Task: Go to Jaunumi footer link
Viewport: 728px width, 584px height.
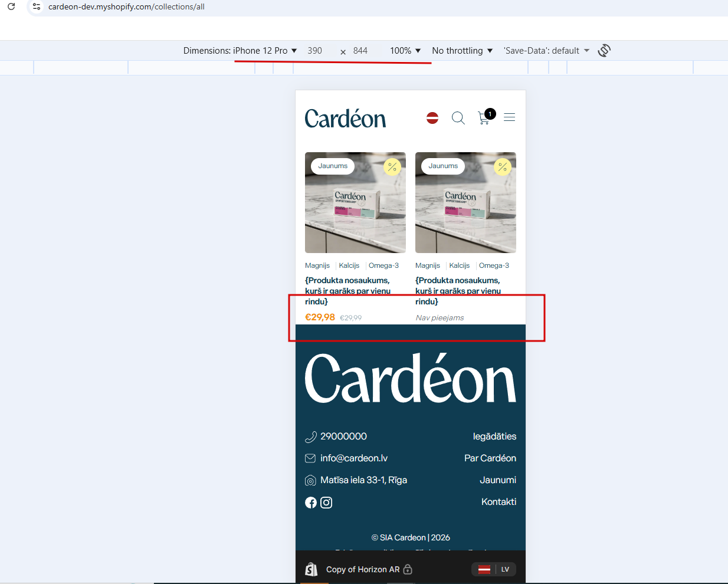Action: click(498, 480)
